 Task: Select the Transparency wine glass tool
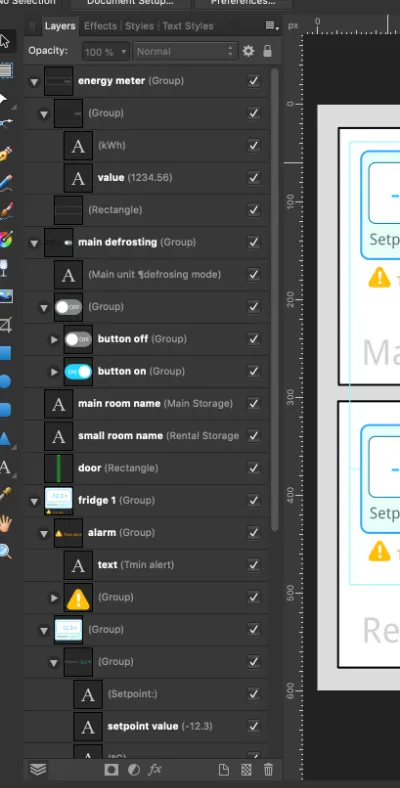pos(5,267)
